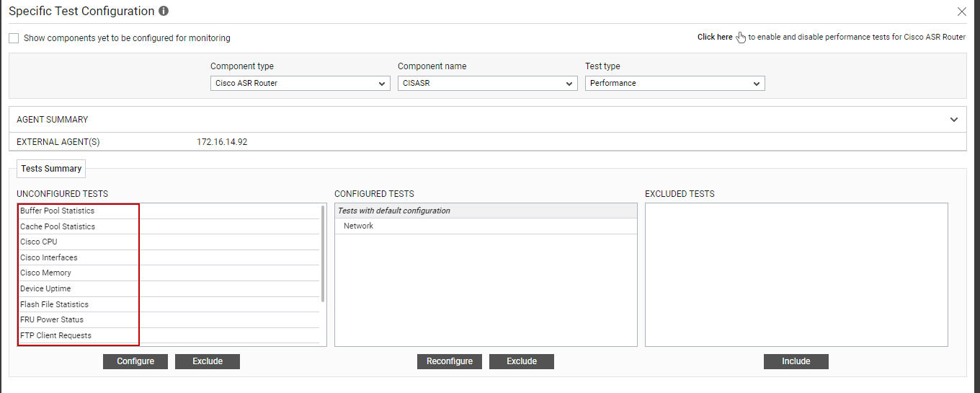This screenshot has height=393, width=980.
Task: Click Exclude under Unconfigured Tests
Action: [x=208, y=361]
